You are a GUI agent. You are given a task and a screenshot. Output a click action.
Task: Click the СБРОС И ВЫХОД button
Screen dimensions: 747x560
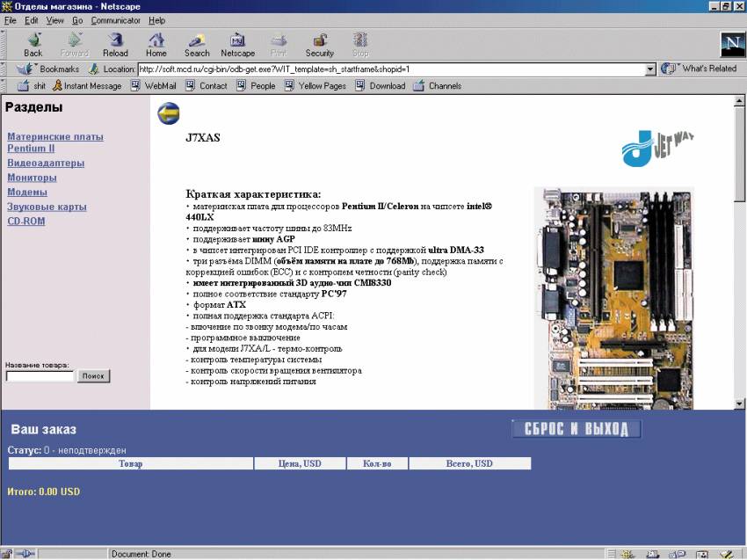(577, 429)
